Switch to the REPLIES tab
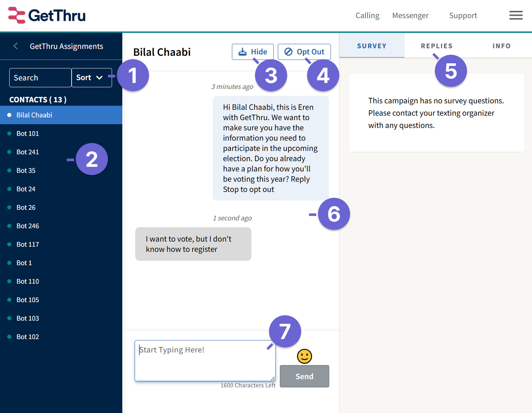532x413 pixels. pos(437,46)
